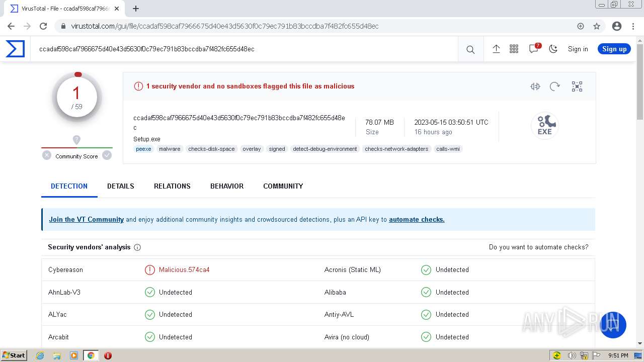Viewport: 644px width, 362px height.
Task: Open File Explorer from taskbar
Action: [57, 355]
